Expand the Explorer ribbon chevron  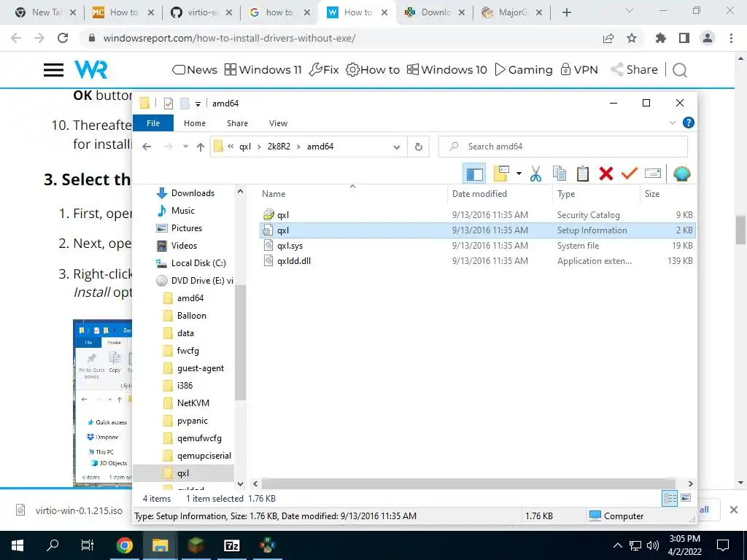pyautogui.click(x=672, y=122)
